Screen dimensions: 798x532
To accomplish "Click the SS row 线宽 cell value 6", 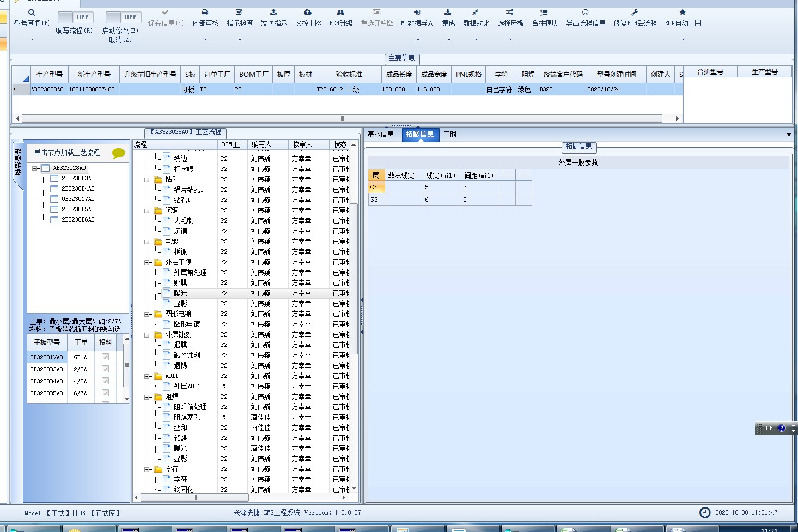I will click(x=442, y=200).
